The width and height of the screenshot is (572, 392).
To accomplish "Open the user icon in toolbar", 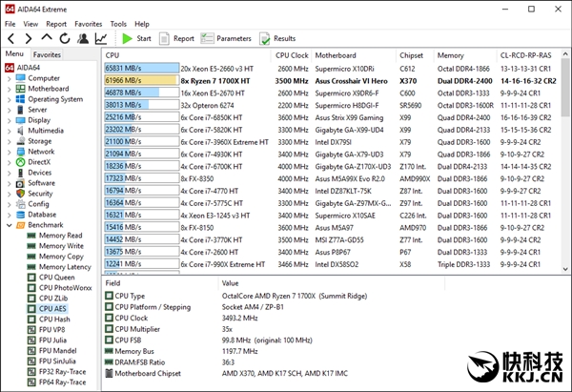I will pos(83,38).
